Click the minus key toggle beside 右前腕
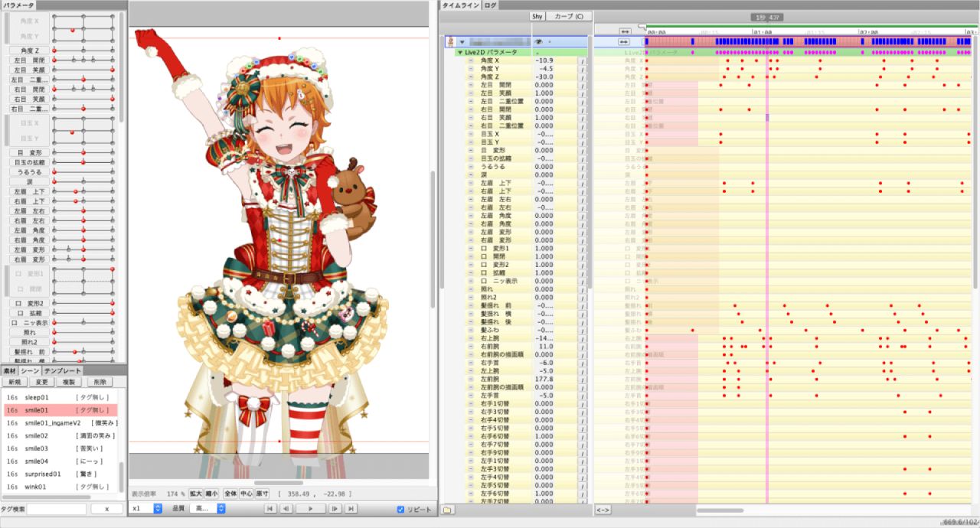The image size is (980, 528). pyautogui.click(x=471, y=347)
